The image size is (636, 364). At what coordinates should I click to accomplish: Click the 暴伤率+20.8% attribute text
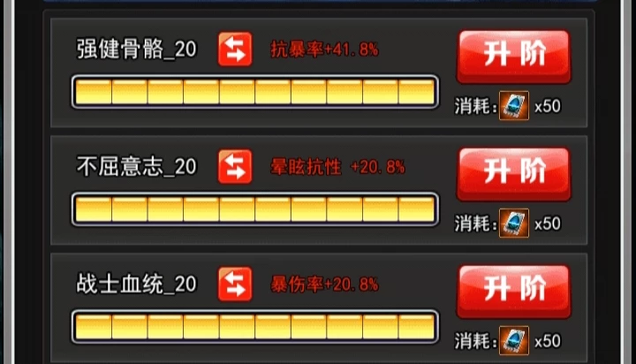[324, 284]
